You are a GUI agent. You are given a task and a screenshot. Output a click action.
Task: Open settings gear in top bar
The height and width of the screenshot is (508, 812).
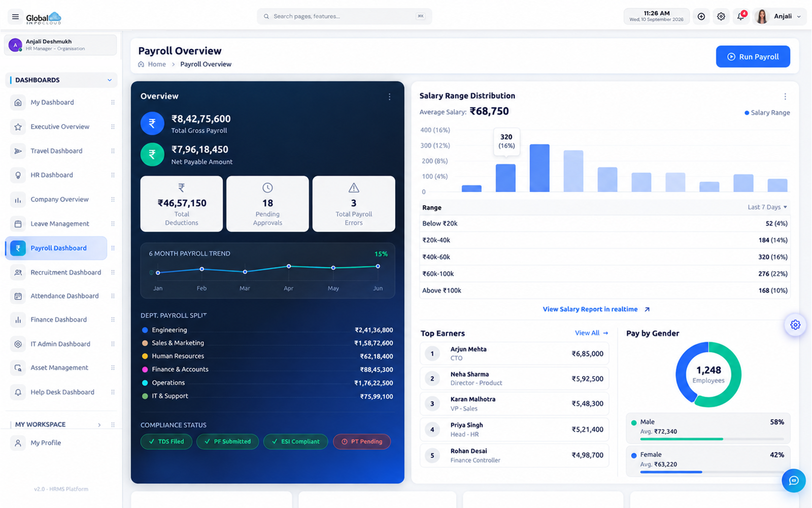pyautogui.click(x=721, y=17)
